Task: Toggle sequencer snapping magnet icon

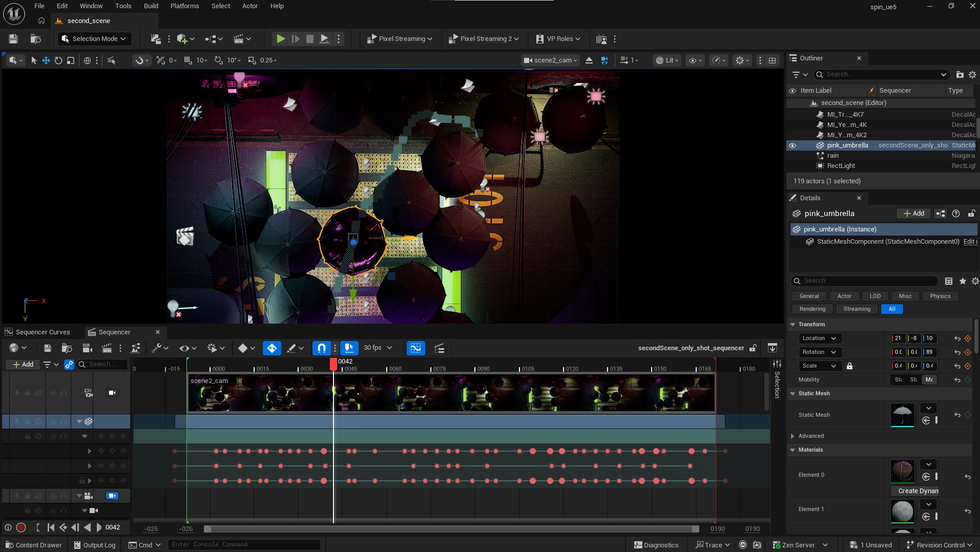Action: [322, 348]
